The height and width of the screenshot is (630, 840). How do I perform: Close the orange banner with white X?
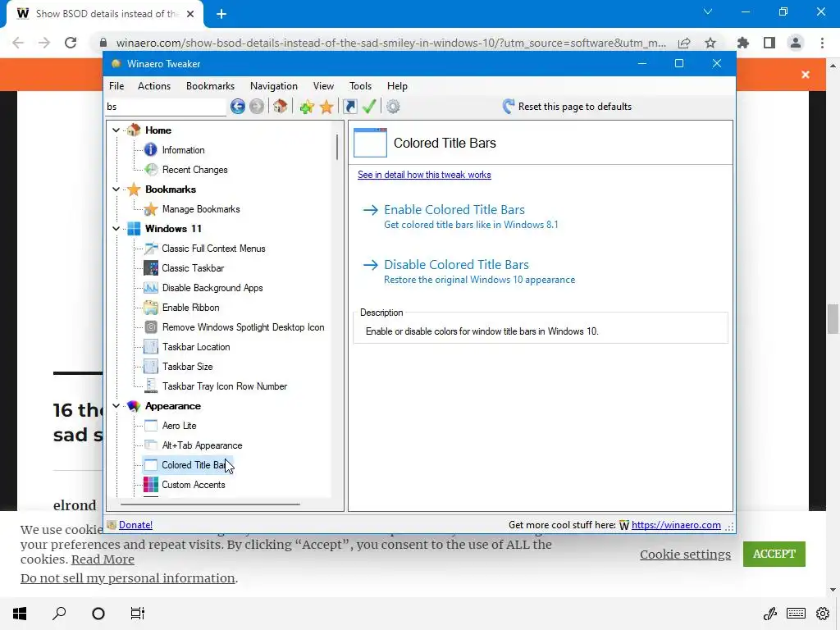pyautogui.click(x=806, y=75)
